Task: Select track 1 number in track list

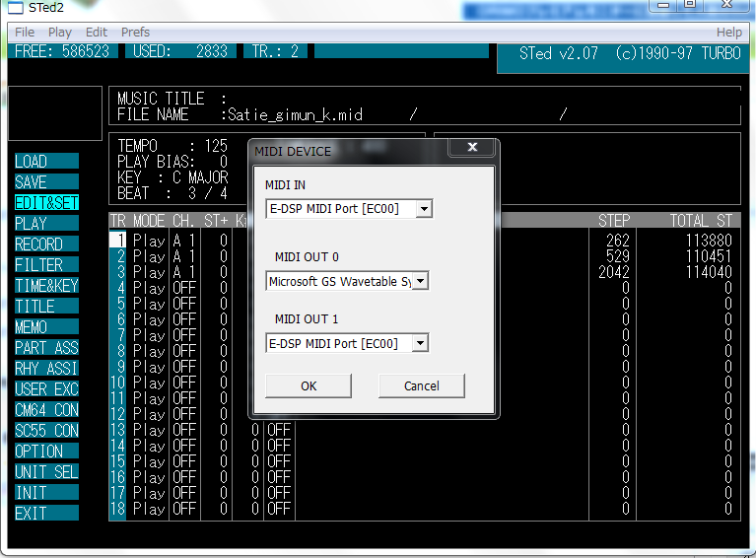Action: [x=118, y=240]
